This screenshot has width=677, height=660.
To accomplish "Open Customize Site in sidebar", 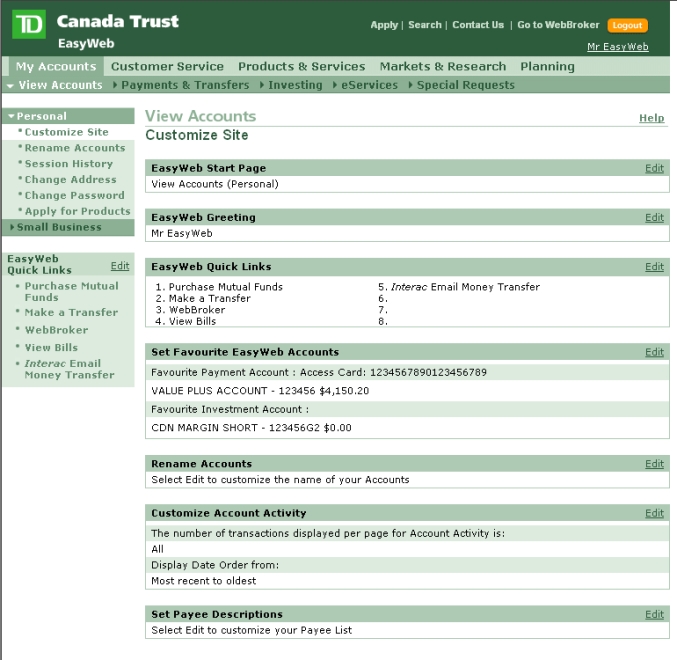I will [x=66, y=132].
